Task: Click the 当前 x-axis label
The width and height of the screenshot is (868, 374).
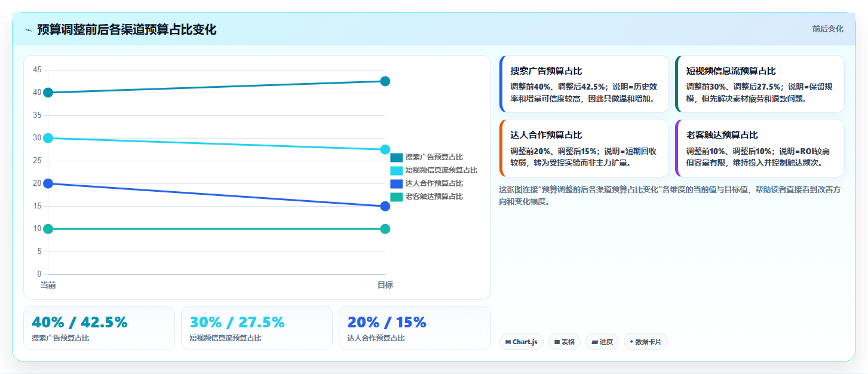Action: pyautogui.click(x=48, y=285)
